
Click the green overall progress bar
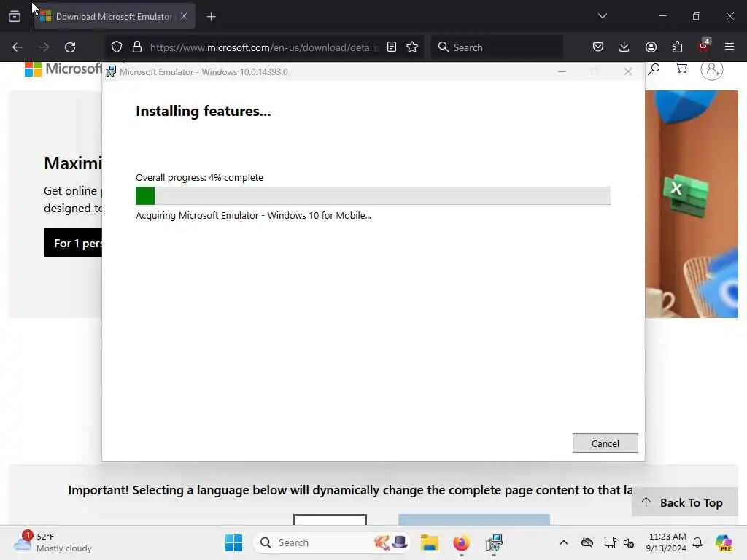point(373,195)
